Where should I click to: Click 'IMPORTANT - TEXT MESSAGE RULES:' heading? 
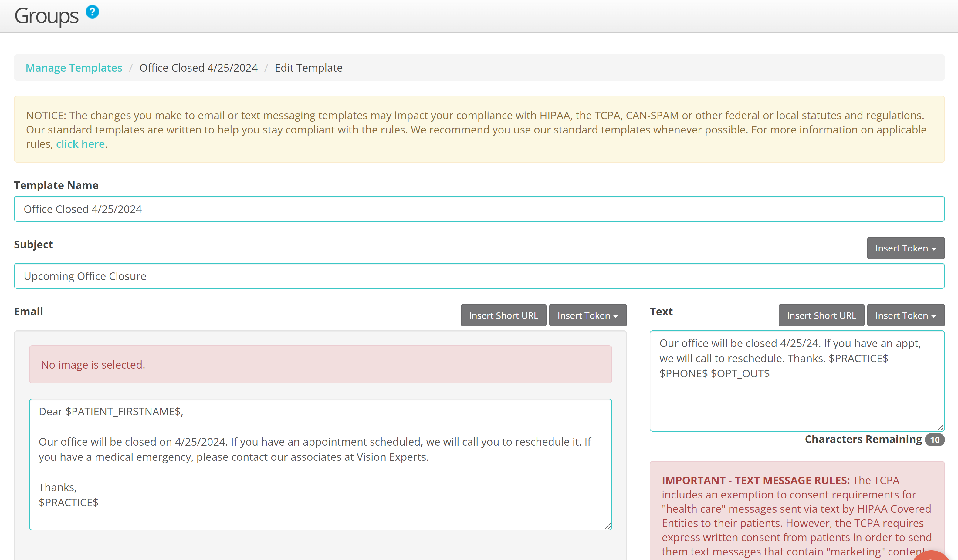coord(755,480)
